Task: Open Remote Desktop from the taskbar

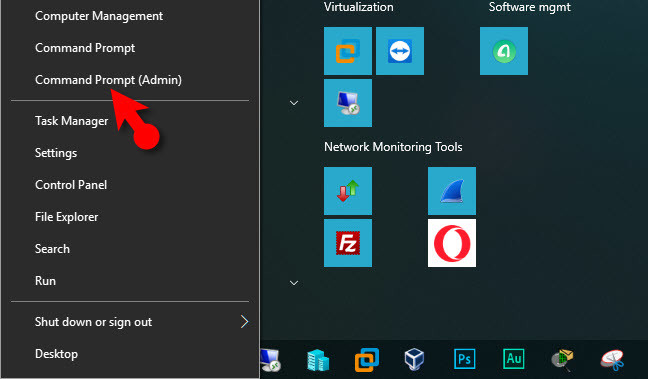Action: tap(271, 360)
